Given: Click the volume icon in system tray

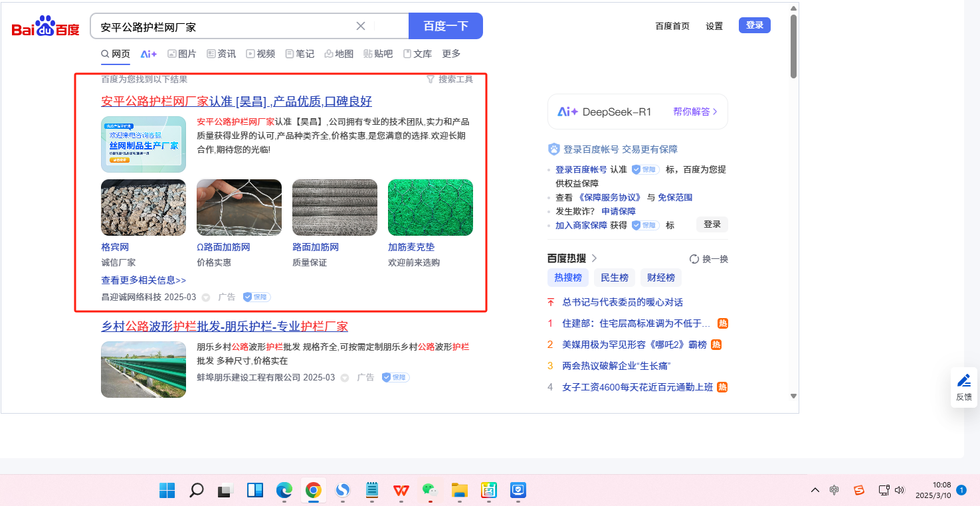Looking at the screenshot, I should pos(900,491).
